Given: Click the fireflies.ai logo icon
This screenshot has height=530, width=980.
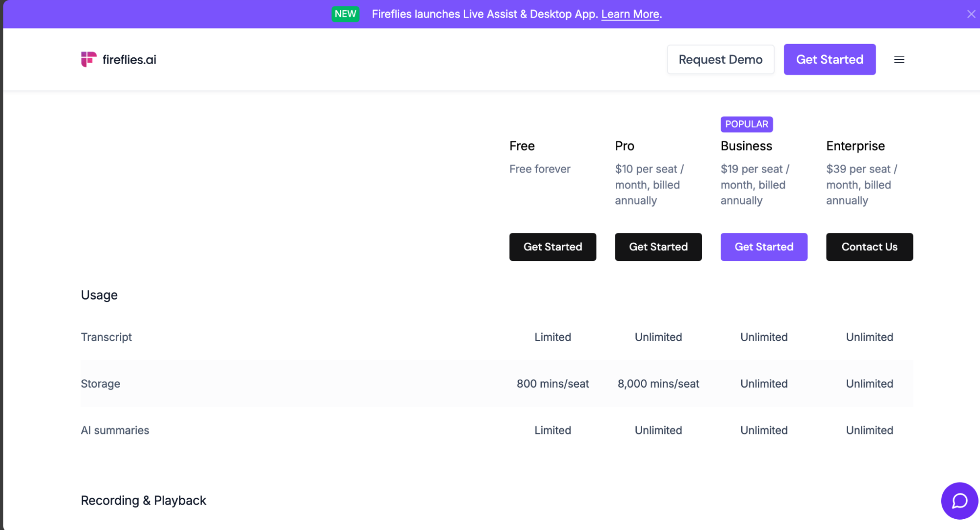Looking at the screenshot, I should tap(88, 59).
